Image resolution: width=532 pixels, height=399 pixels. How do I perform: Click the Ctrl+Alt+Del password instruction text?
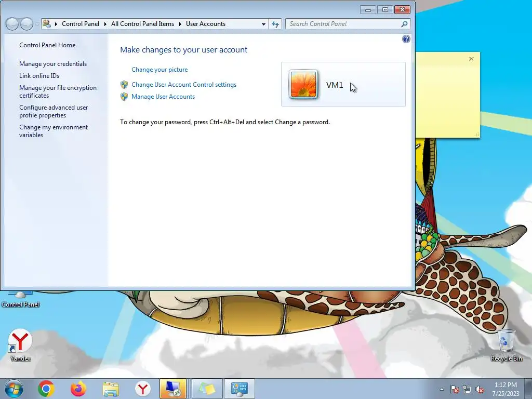coord(225,122)
